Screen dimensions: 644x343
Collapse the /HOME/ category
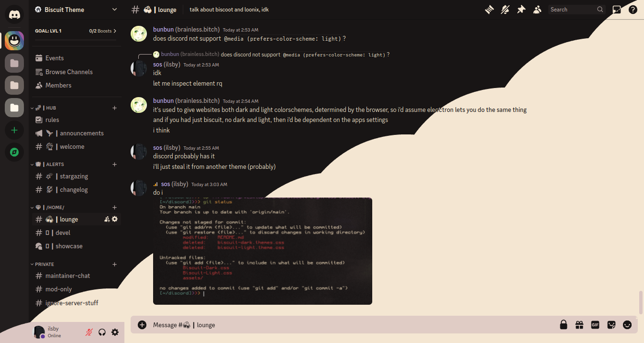pos(48,208)
